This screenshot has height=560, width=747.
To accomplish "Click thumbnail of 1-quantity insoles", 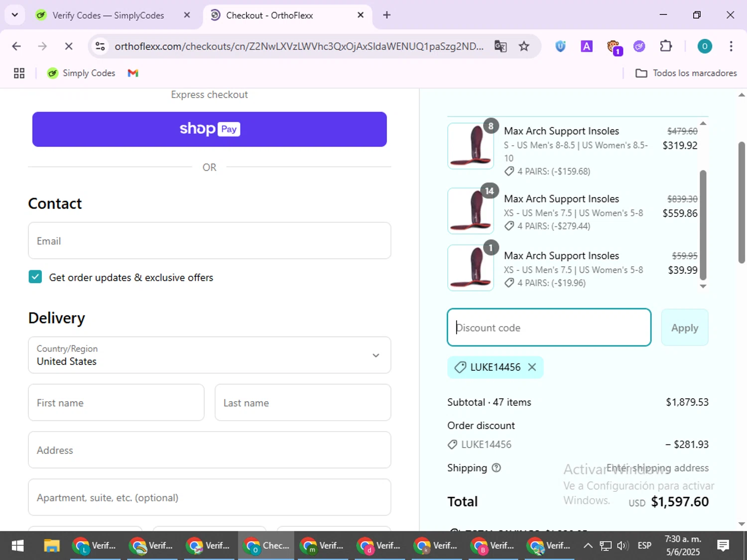I will [471, 267].
